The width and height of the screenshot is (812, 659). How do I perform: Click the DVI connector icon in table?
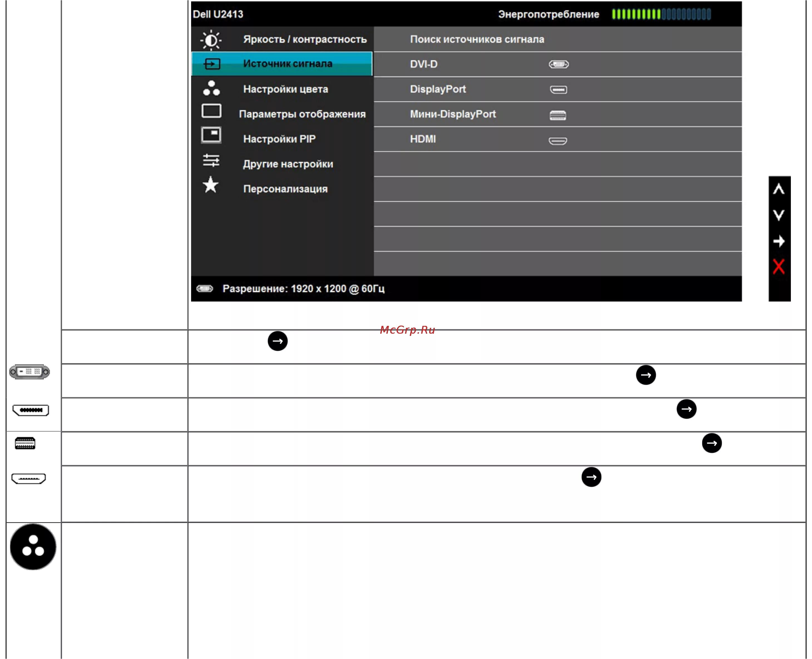pos(29,372)
